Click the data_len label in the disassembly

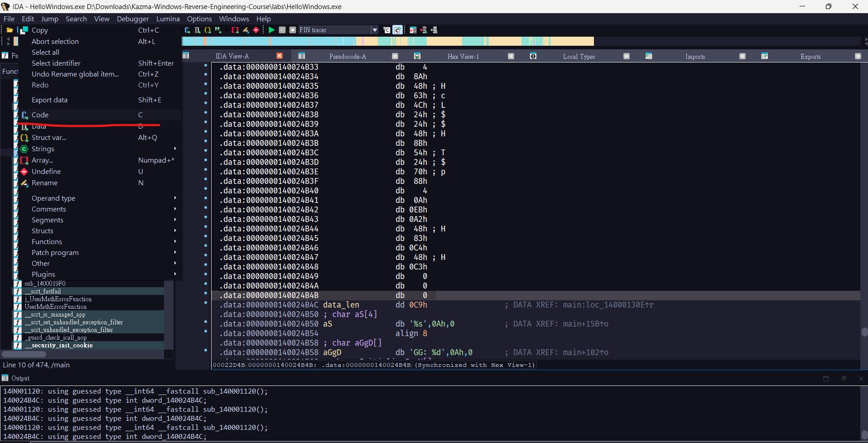341,305
